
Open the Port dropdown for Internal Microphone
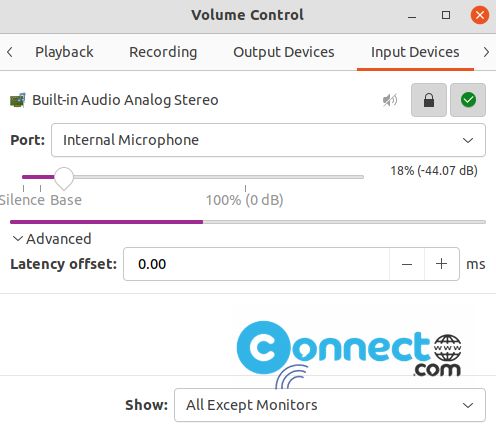click(x=268, y=140)
